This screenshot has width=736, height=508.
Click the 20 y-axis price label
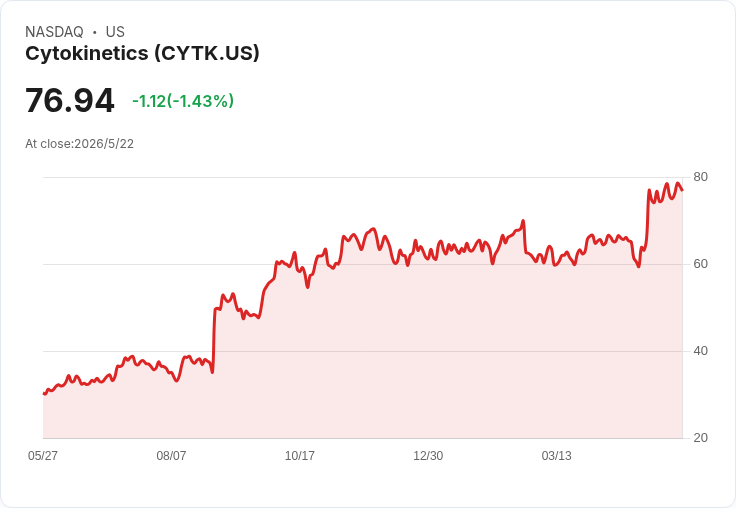point(700,438)
